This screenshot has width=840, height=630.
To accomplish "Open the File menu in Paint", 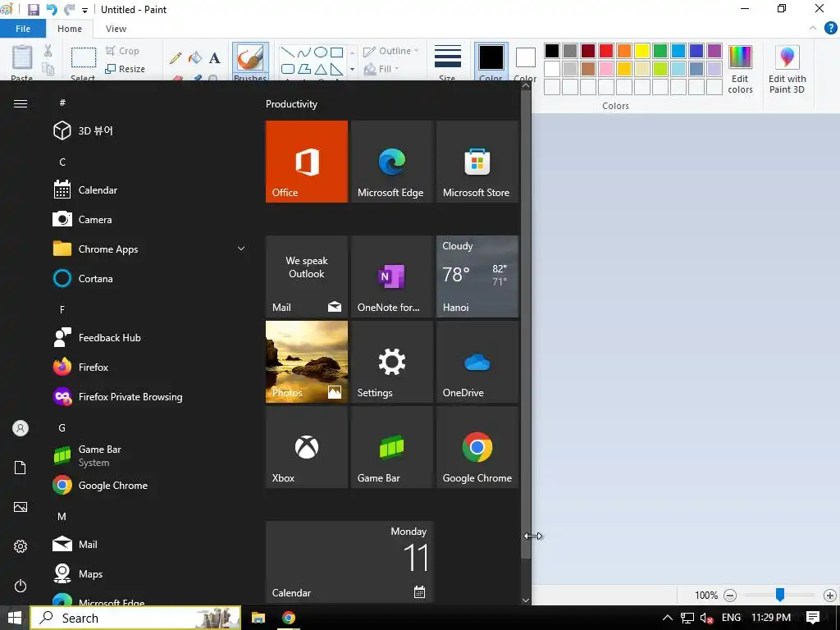I will coord(23,29).
